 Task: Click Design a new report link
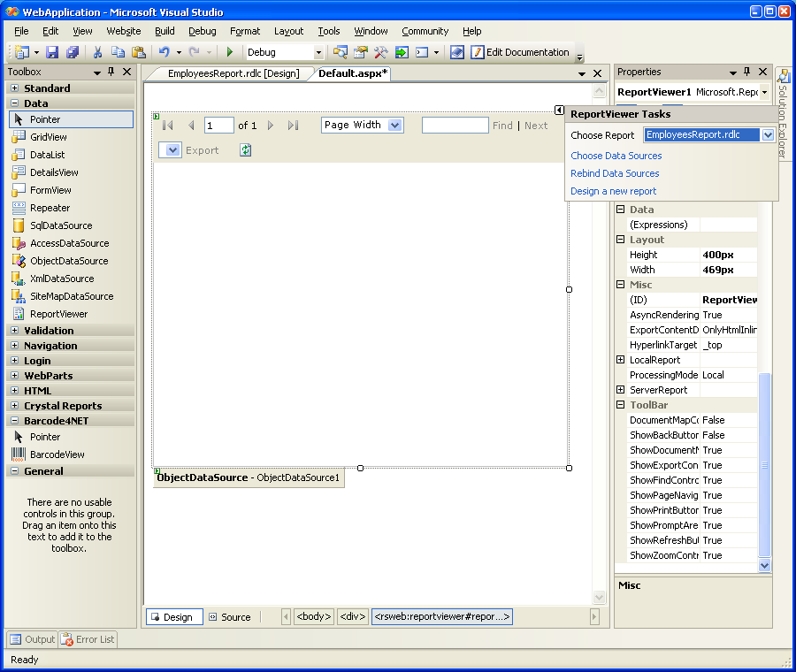(x=613, y=191)
